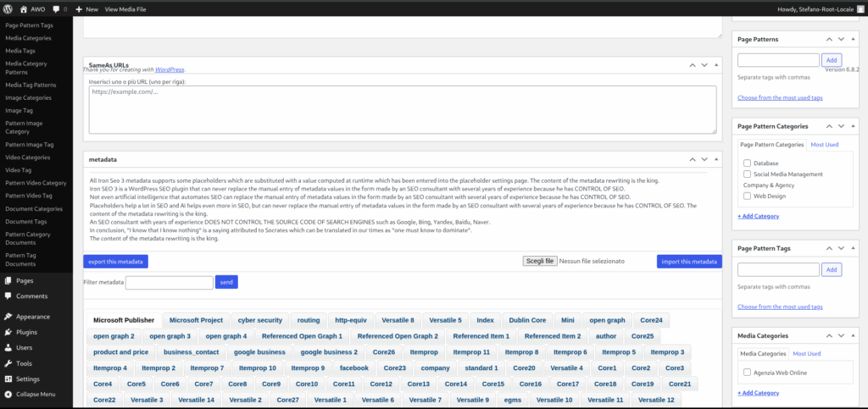Focus the Page Pattern Tags input
Screen dimensions: 868x409
[778, 270]
